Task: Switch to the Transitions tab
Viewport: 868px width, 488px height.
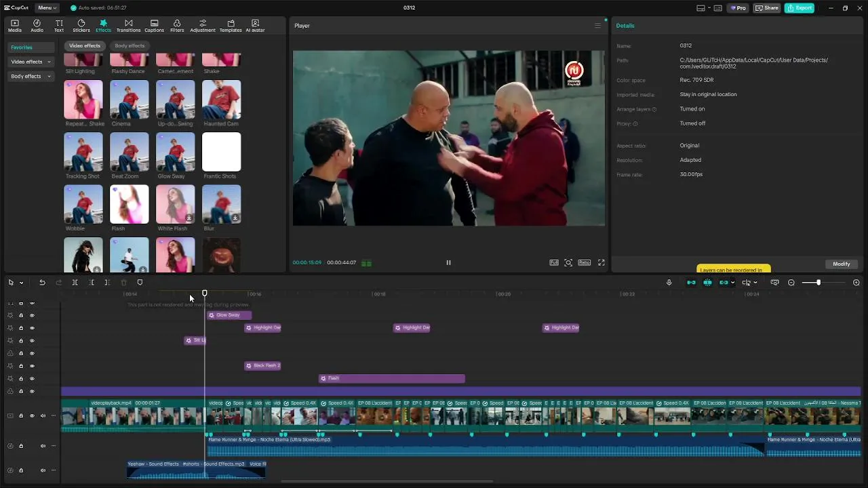Action: tap(128, 26)
